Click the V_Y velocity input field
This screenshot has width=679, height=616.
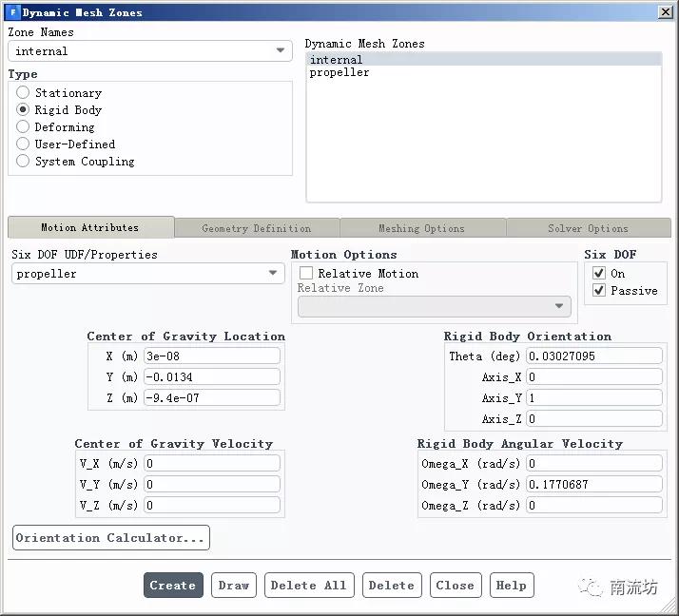coord(212,484)
